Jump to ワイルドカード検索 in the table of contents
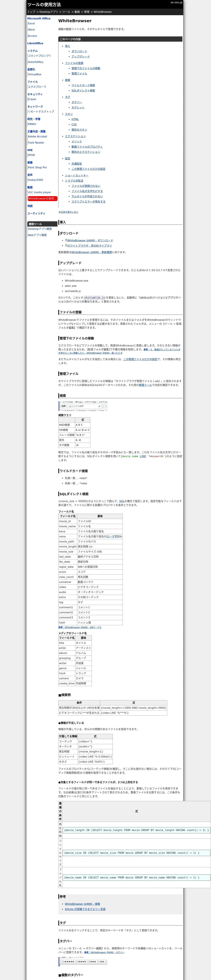 (83, 85)
